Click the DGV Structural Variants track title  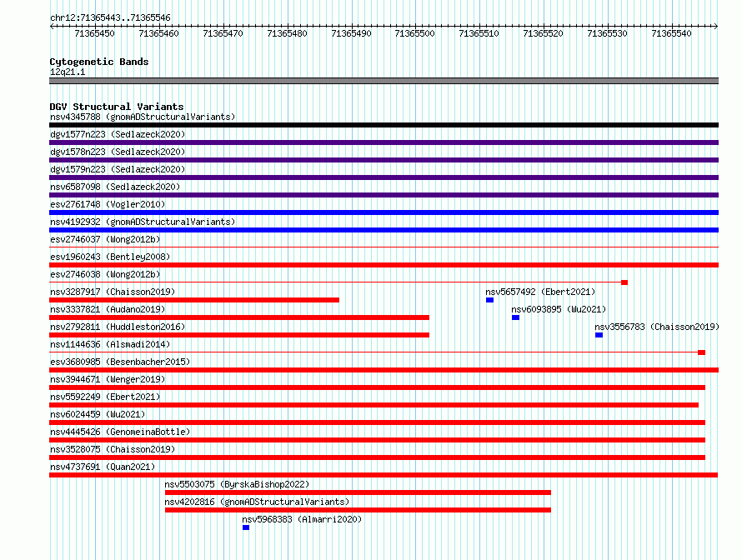click(117, 107)
